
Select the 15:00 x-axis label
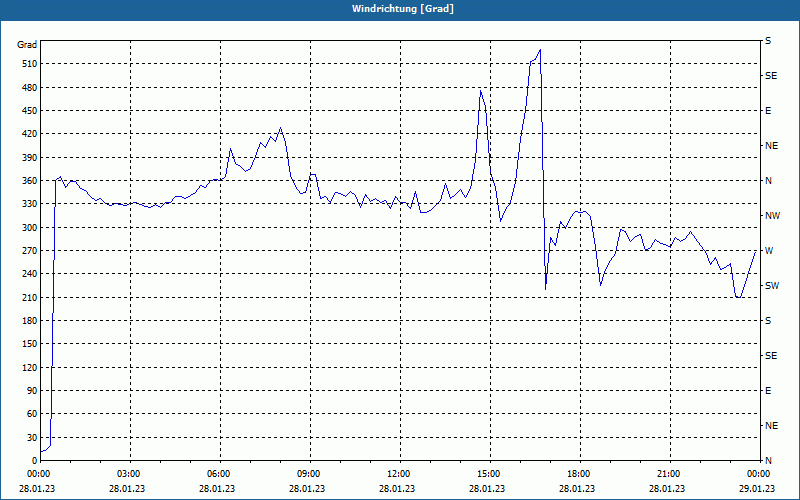(x=490, y=474)
